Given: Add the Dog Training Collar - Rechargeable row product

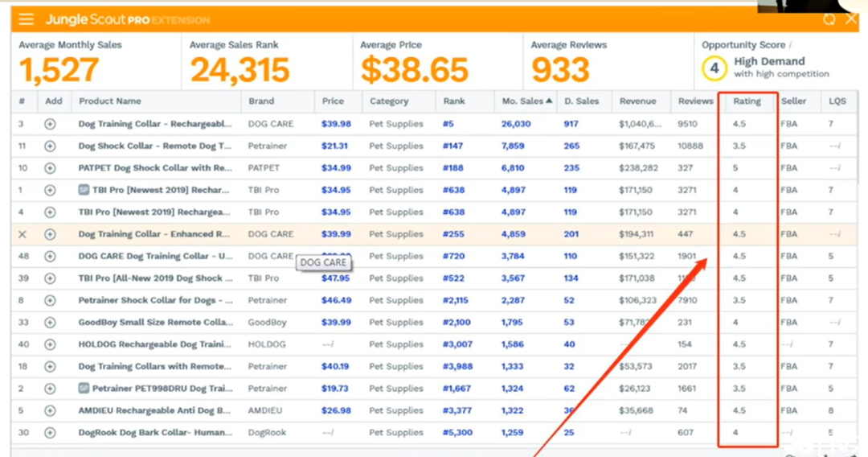Looking at the screenshot, I should click(x=50, y=124).
